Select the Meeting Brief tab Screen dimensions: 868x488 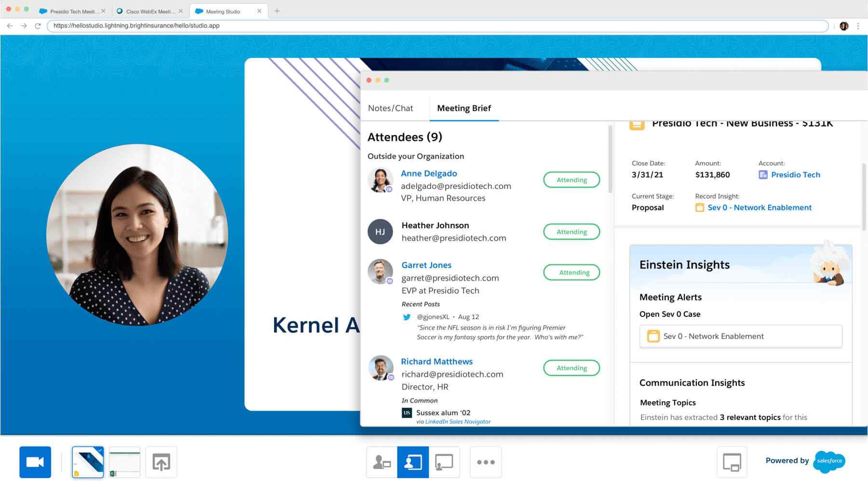tap(464, 108)
